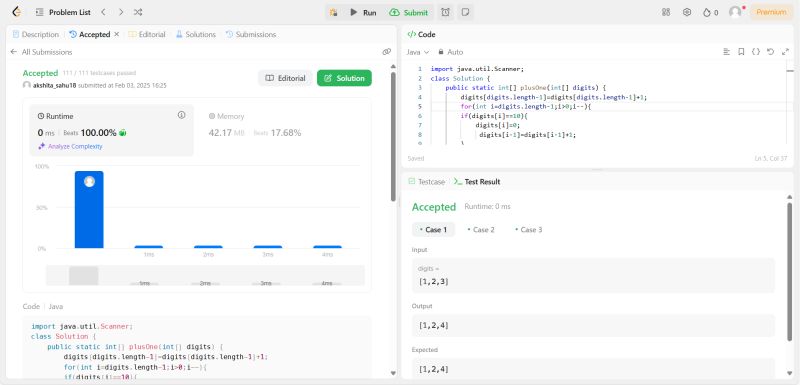This screenshot has height=385, width=800.
Task: Click the curly braces snippet icon
Action: (756, 52)
